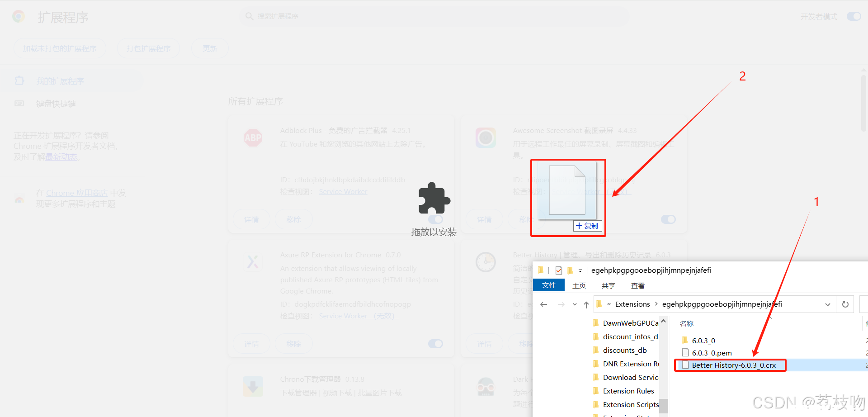The width and height of the screenshot is (868, 417).
Task: Click the Adblock Plus ABP icon
Action: coord(253,138)
